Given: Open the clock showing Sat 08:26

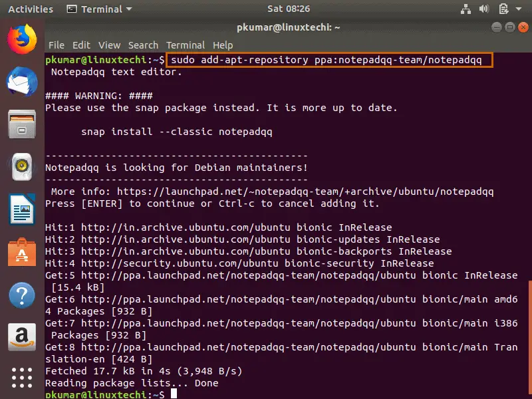Looking at the screenshot, I should coord(289,9).
